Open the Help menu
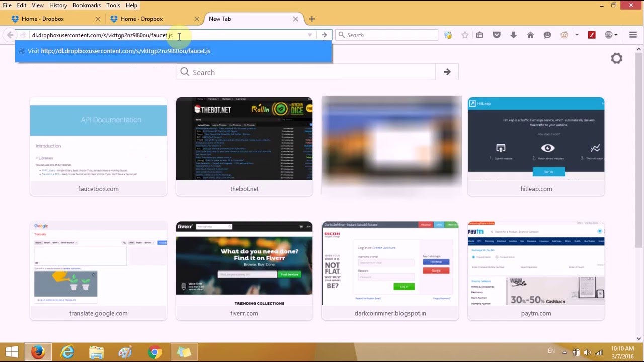644x362 pixels. coord(131,5)
